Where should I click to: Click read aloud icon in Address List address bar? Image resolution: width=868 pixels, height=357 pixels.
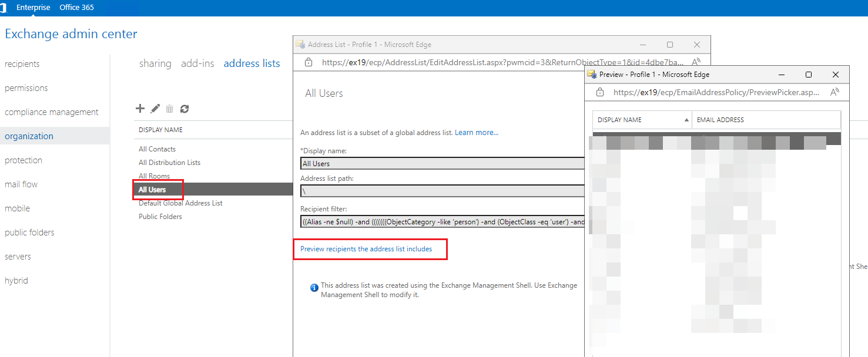[696, 62]
